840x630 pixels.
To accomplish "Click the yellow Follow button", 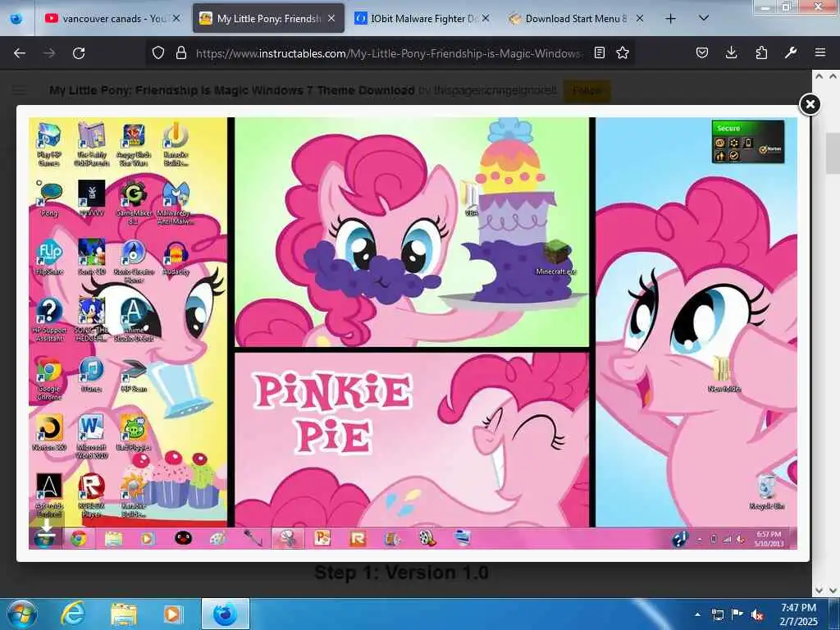I will tap(587, 90).
